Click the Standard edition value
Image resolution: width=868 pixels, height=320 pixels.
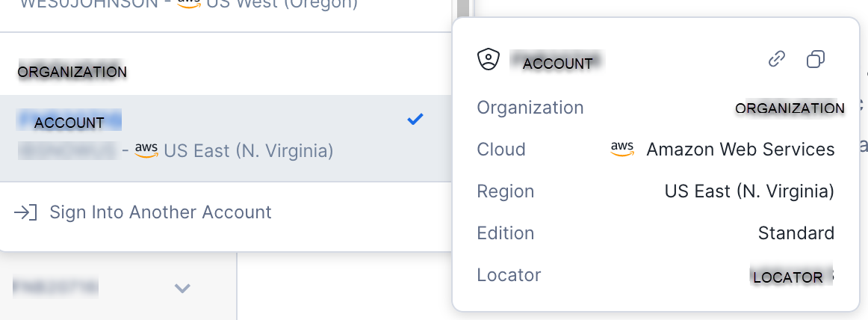coord(796,233)
